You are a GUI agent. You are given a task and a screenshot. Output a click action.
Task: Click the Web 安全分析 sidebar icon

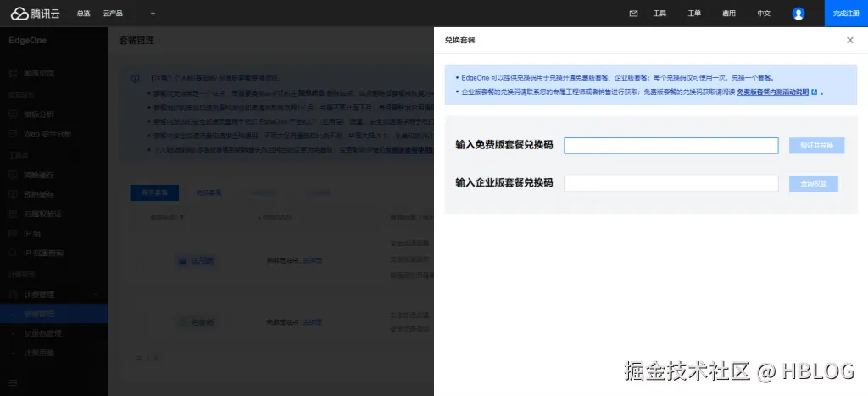click(14, 133)
